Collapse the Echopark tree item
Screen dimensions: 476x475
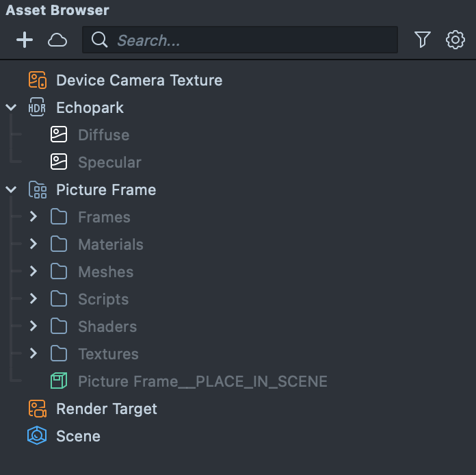click(11, 107)
